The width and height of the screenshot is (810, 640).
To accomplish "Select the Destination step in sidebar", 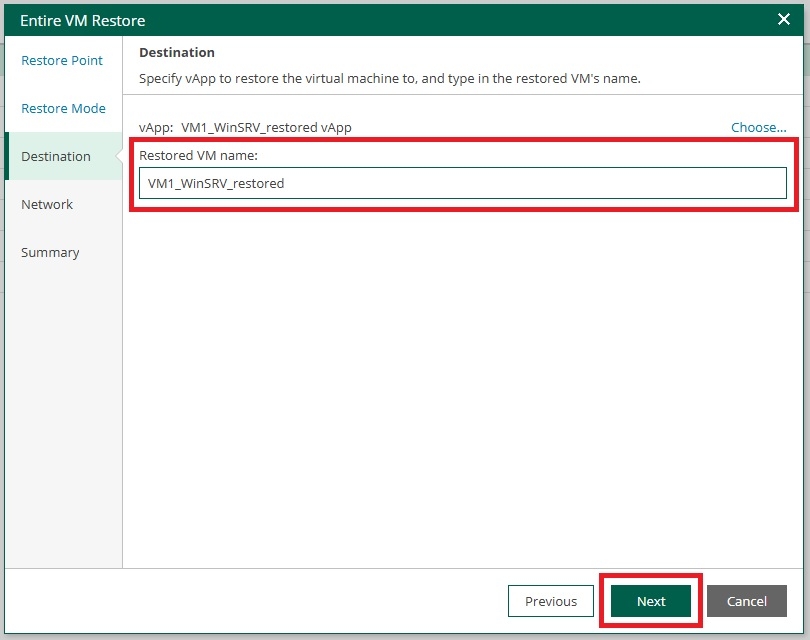I will pyautogui.click(x=64, y=156).
